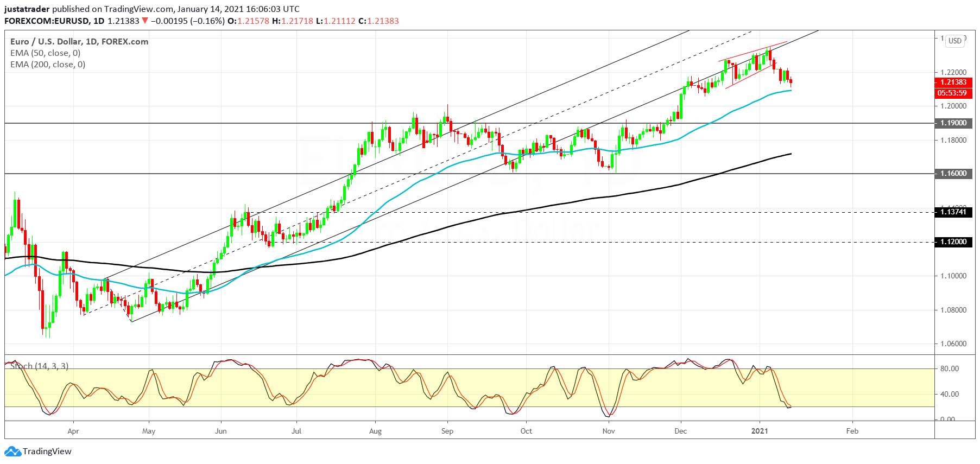Click the Jul label on time axis
The image size is (980, 464).
(296, 431)
